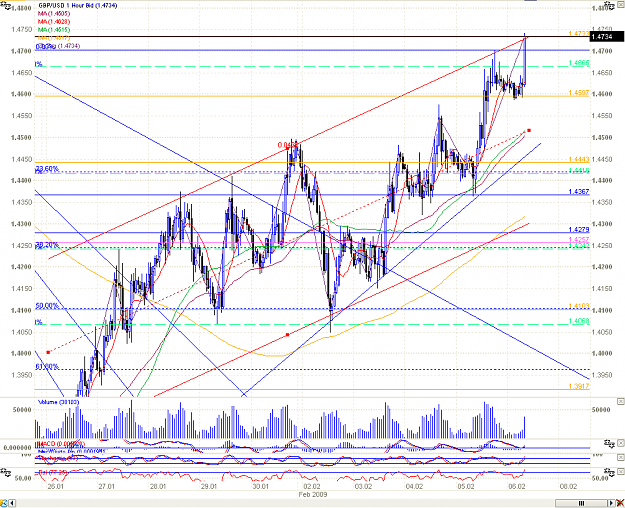Viewport: 625px width, 508px height.
Task: Close the Volume indicator pane
Action: (x=621, y=401)
